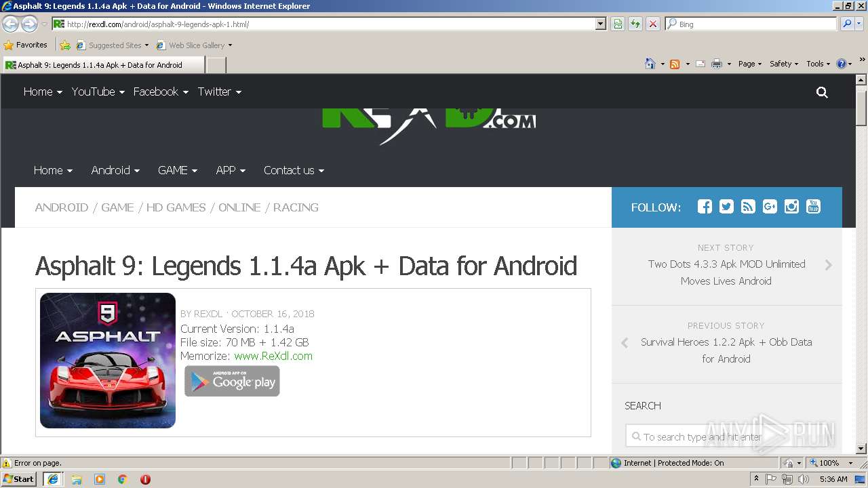Screen dimensions: 868x488
Task: Click the page scrollbar down arrow
Action: pos(861,449)
